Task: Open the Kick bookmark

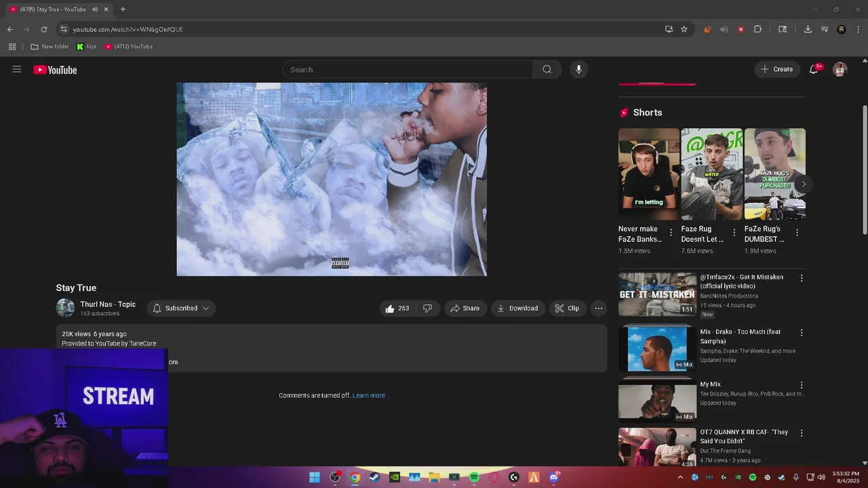Action: point(87,47)
